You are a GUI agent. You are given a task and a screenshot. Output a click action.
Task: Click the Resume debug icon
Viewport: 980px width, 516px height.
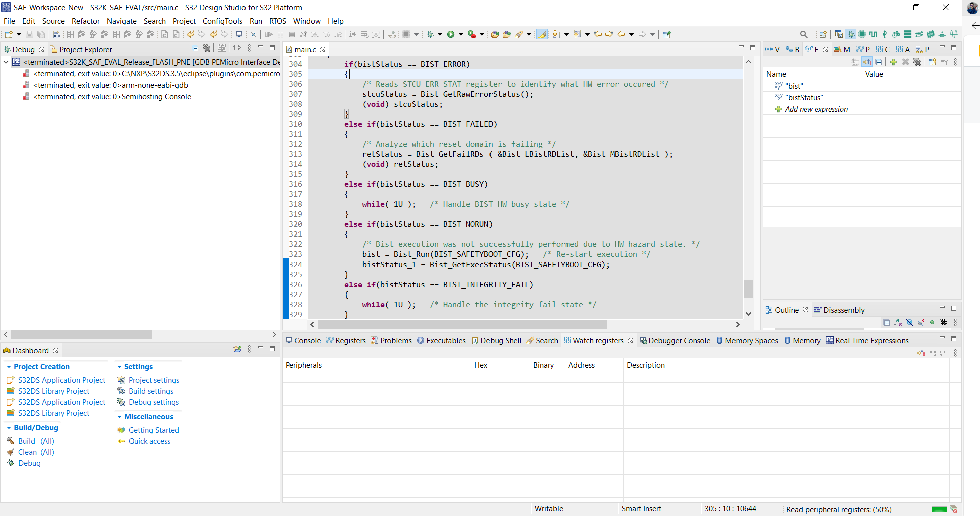(268, 35)
